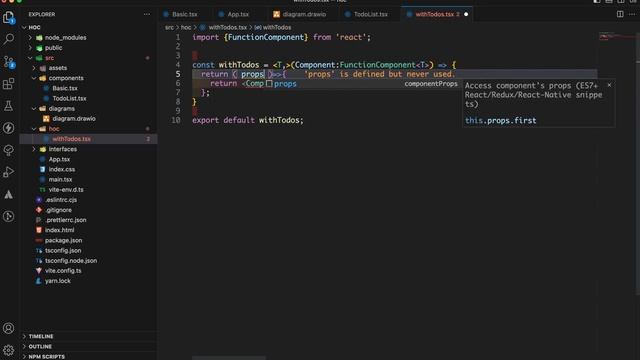
Task: Expand the node_modules folder
Action: (x=30, y=38)
